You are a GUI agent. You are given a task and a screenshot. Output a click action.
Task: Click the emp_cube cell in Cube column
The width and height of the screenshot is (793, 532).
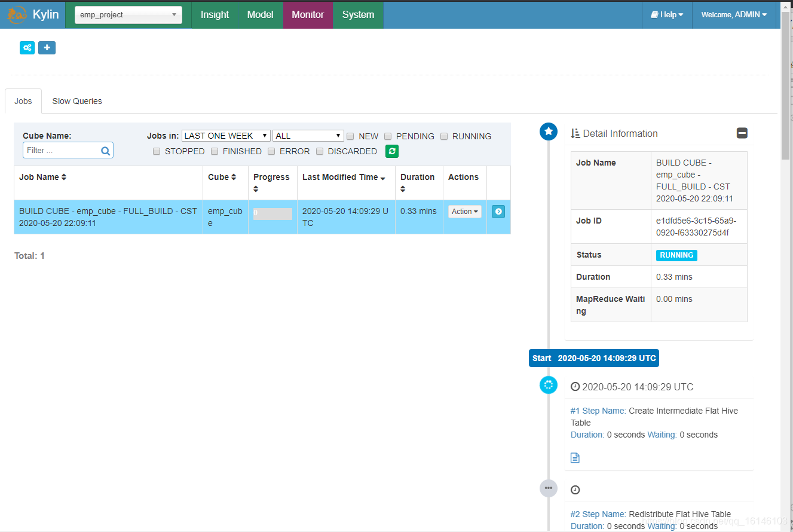point(225,217)
